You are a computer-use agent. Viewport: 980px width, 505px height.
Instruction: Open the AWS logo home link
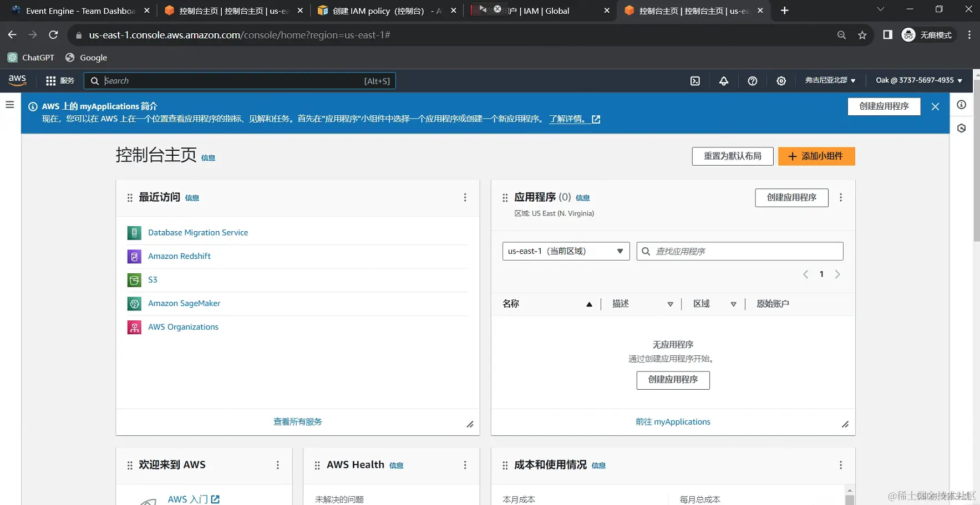17,80
